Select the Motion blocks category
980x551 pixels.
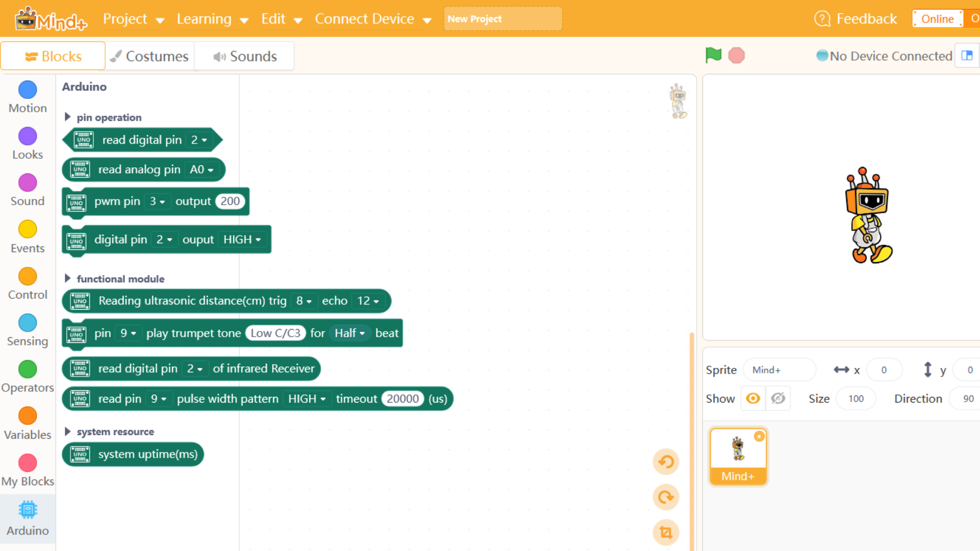coord(28,97)
